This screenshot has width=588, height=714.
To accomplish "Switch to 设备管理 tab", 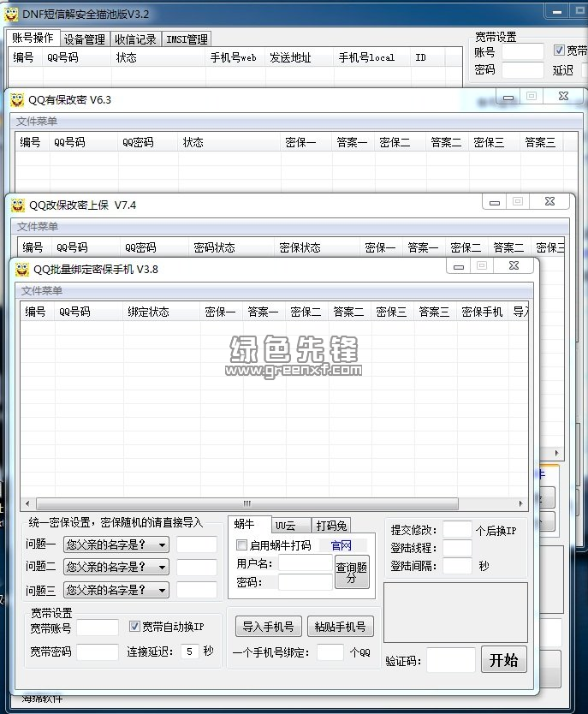I will click(x=84, y=39).
